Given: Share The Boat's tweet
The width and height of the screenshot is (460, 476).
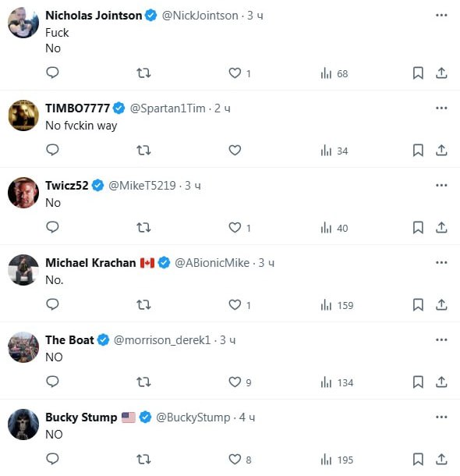Looking at the screenshot, I should (441, 382).
